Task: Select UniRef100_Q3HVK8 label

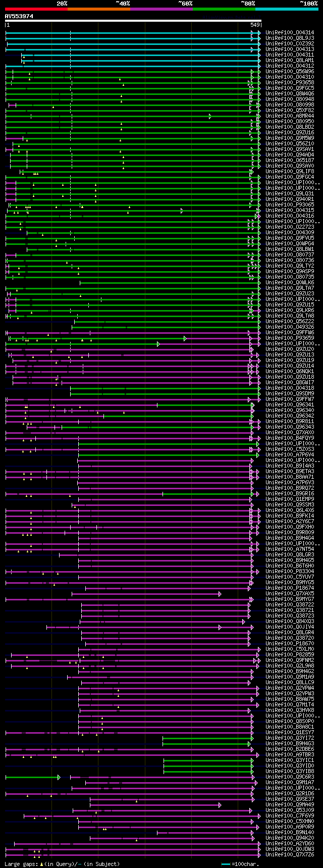Action: [290, 710]
